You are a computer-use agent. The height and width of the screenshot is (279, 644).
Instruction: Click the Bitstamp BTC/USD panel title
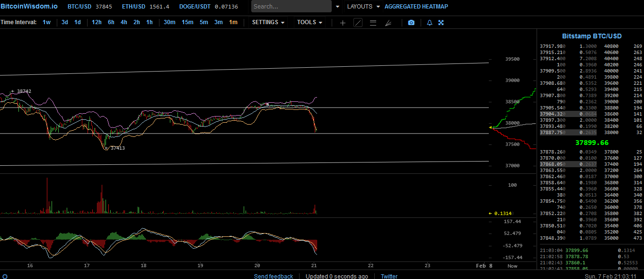[591, 36]
